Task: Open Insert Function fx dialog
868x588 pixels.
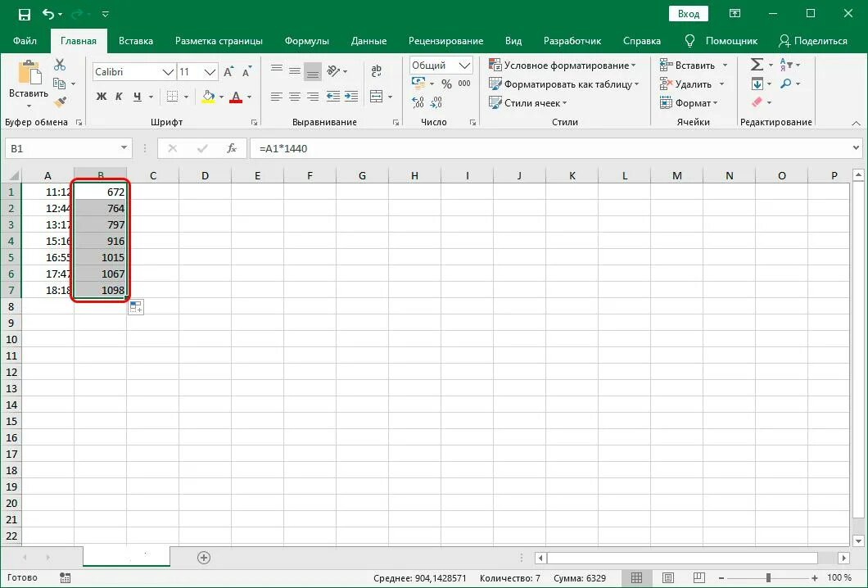Action: point(232,148)
